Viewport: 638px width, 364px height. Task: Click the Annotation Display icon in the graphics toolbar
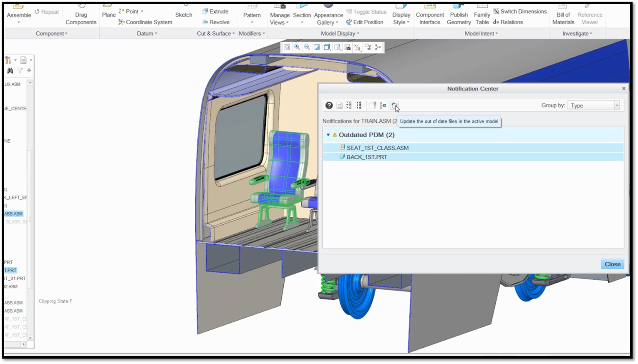[x=368, y=47]
